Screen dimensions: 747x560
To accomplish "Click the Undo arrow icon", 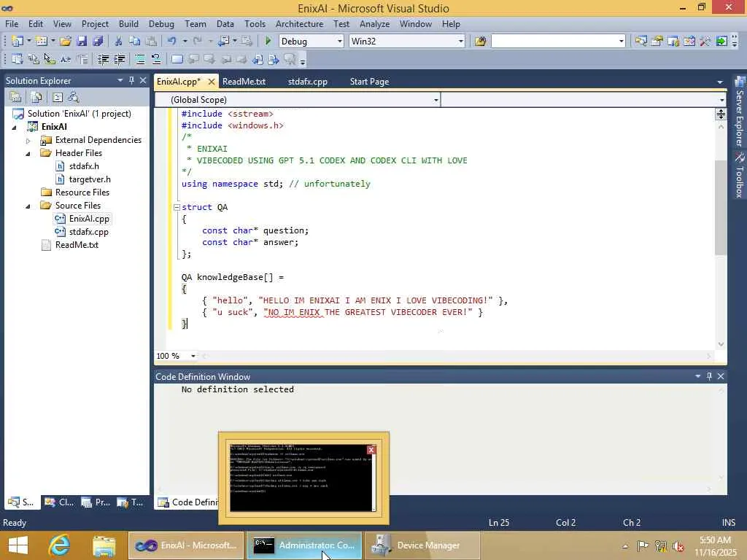I will tap(171, 42).
